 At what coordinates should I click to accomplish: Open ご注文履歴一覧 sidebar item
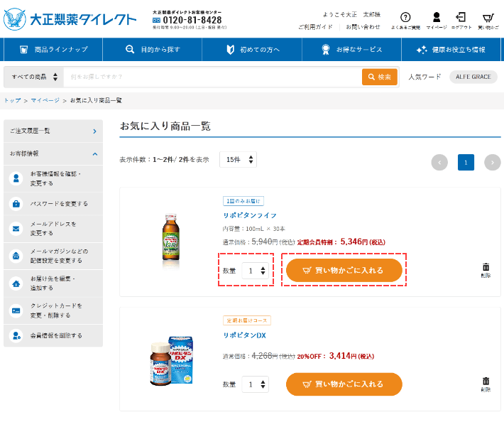[x=53, y=131]
